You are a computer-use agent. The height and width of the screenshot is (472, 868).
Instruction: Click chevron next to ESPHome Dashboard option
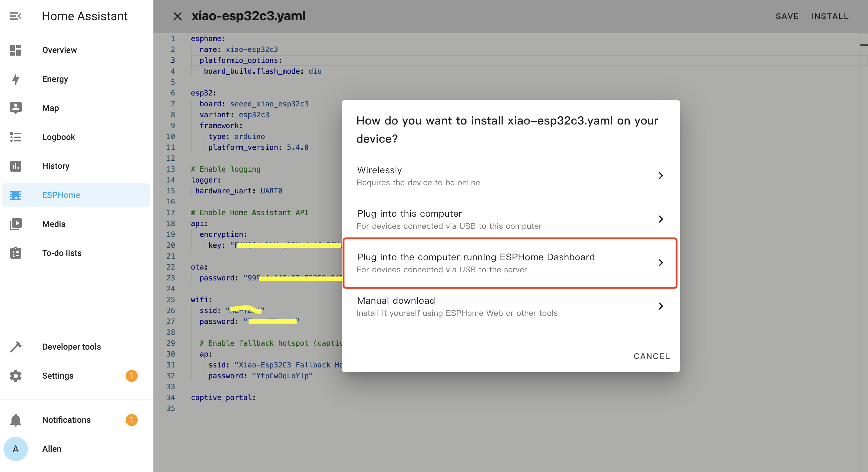pyautogui.click(x=661, y=263)
